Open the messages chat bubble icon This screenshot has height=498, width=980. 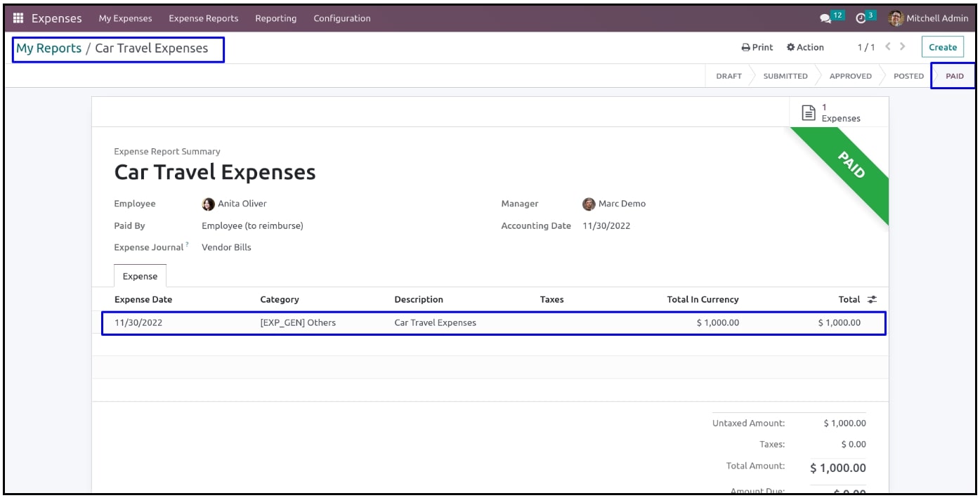click(825, 19)
